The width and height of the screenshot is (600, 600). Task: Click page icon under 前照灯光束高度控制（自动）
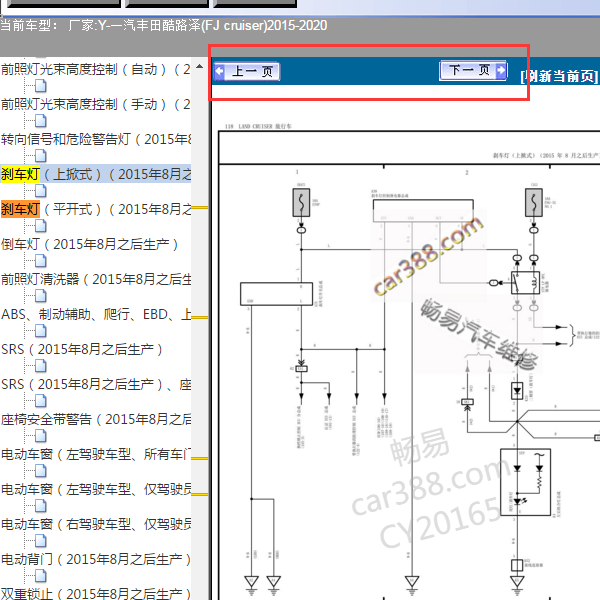pos(41,86)
